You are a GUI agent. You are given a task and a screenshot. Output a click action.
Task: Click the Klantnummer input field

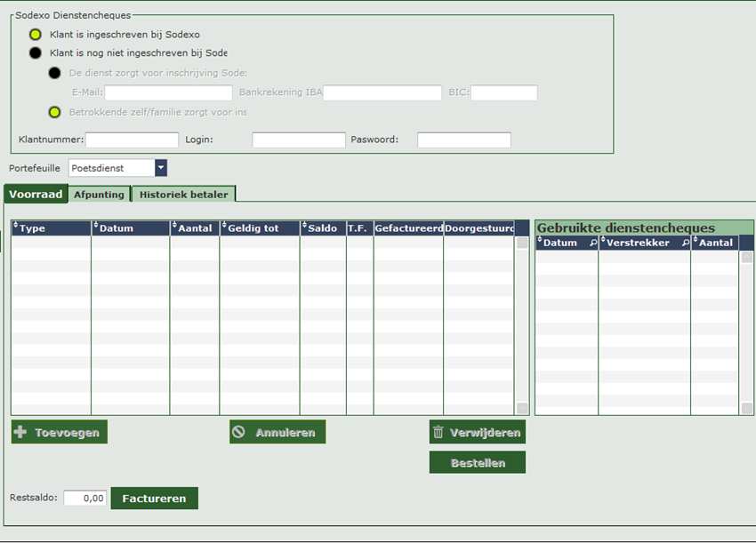click(x=132, y=140)
